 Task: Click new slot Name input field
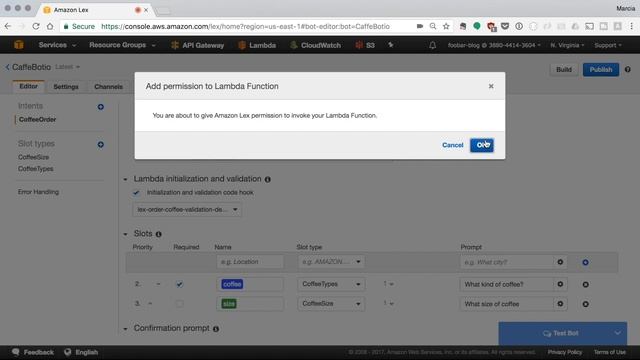click(x=250, y=262)
